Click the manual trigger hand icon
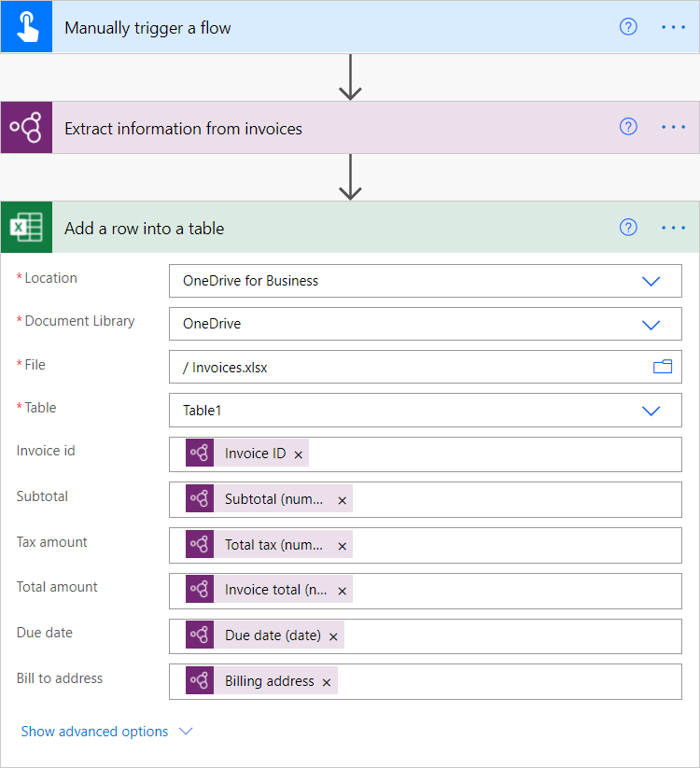Viewport: 700px width, 768px height. (26, 27)
